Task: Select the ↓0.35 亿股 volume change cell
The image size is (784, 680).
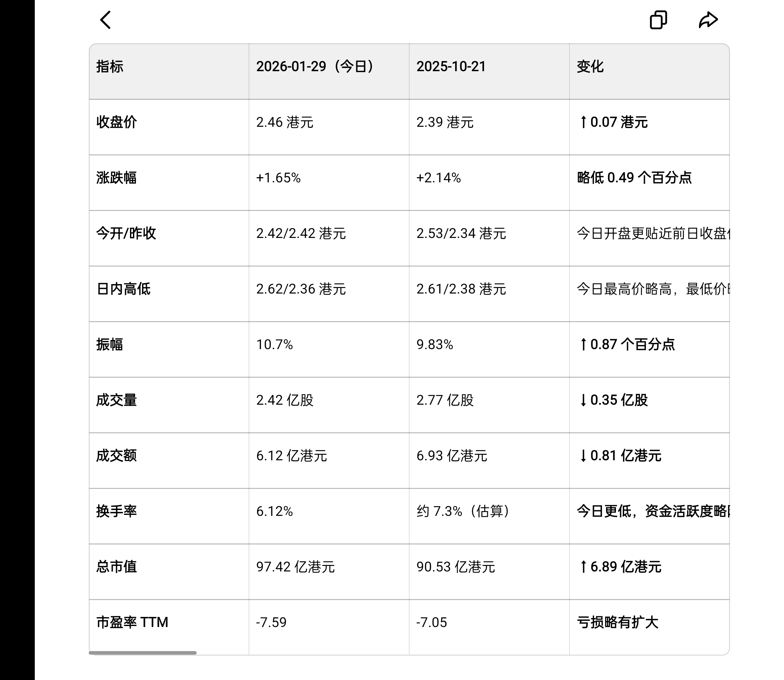Action: [x=613, y=400]
